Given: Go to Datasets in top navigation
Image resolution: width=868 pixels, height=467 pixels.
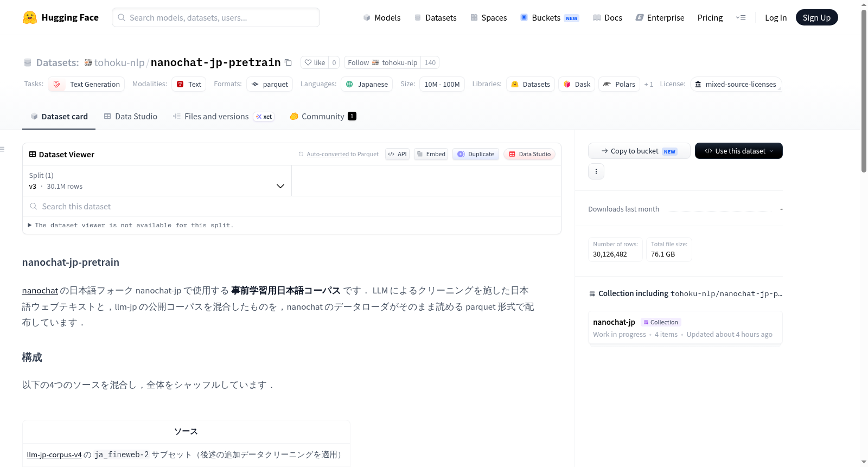Looking at the screenshot, I should pos(435,17).
